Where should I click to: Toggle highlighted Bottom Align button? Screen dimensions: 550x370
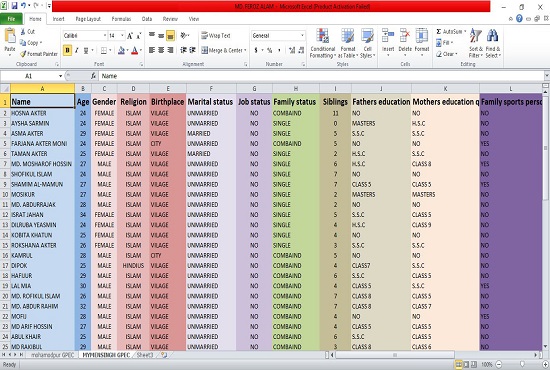(x=170, y=35)
